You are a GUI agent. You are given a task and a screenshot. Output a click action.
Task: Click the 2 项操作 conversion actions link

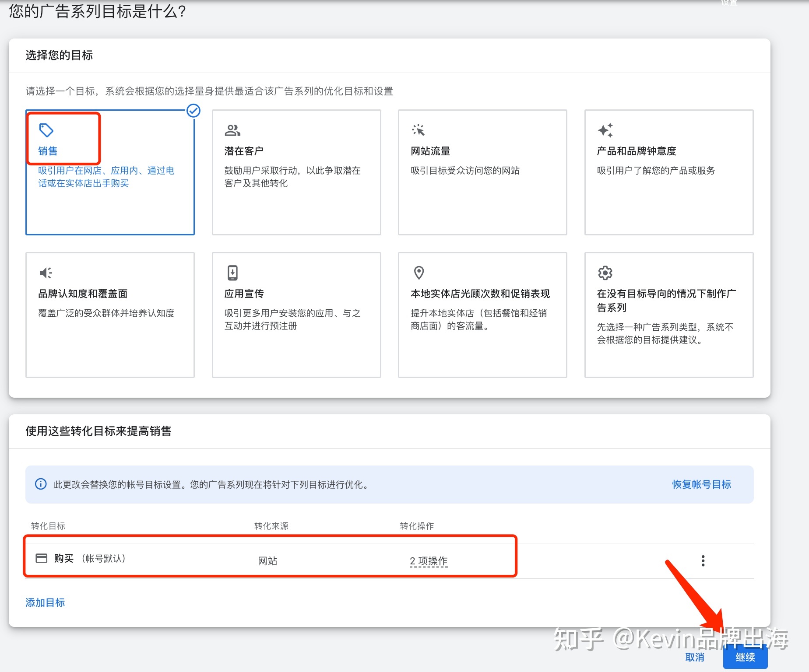429,561
